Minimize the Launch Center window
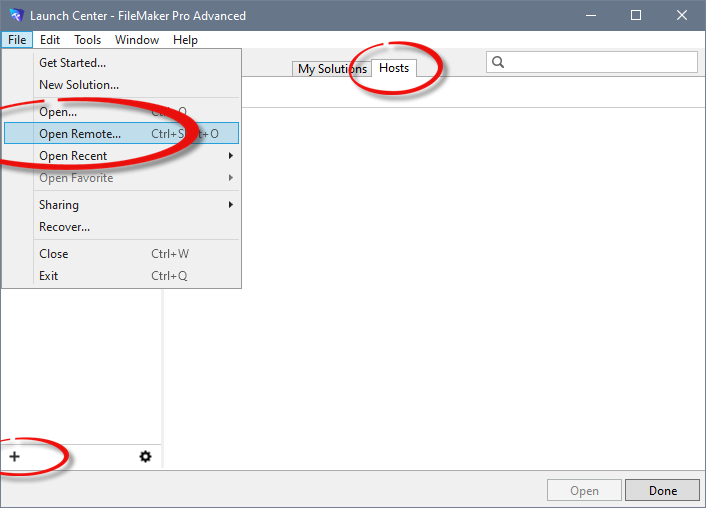This screenshot has height=508, width=706. point(591,15)
